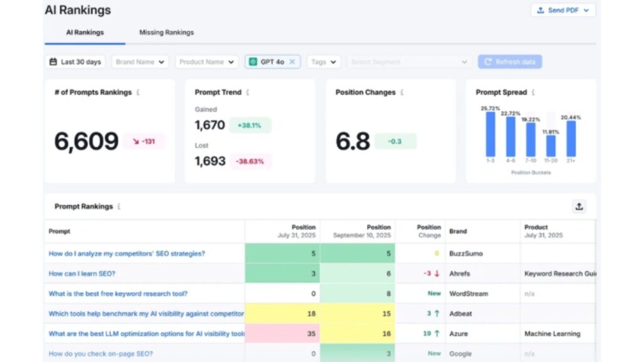Click the info icon beside Prompt Spread
Viewport: 644px width, 362px height.
[533, 92]
